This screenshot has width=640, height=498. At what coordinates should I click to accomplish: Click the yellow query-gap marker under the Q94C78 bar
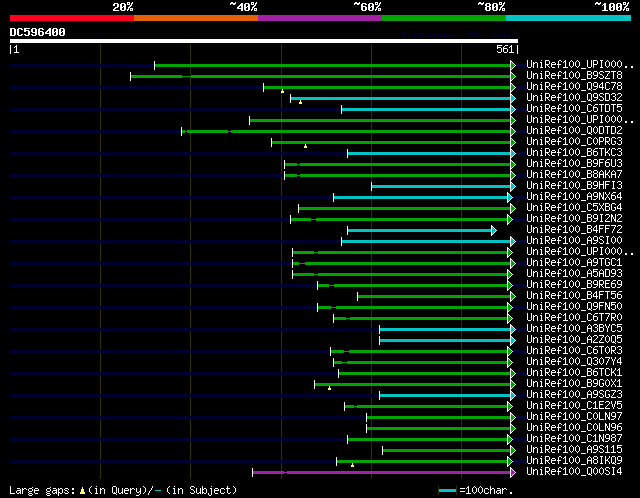tap(282, 91)
